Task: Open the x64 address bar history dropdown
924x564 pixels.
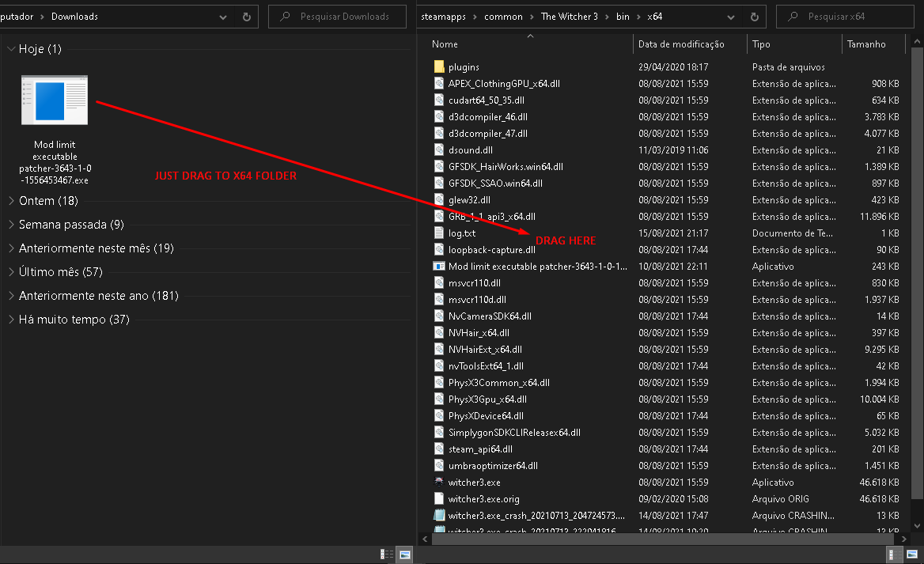Action: (731, 17)
